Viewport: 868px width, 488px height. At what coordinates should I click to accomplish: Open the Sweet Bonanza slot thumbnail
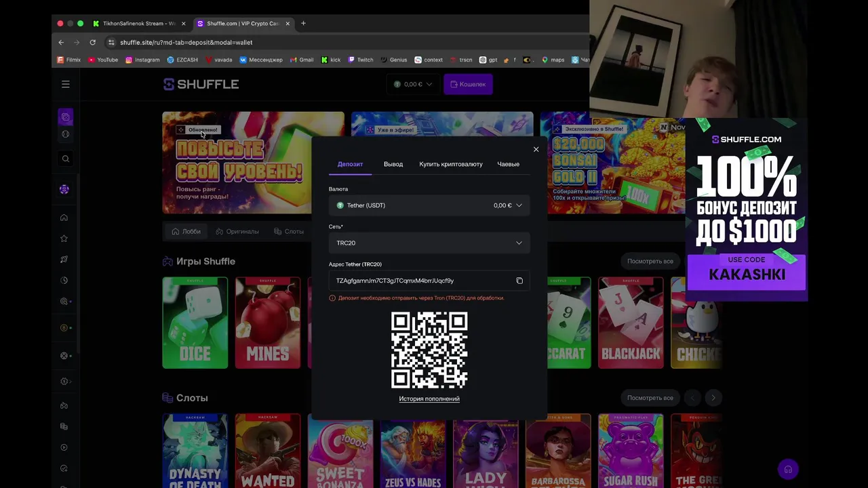tap(340, 451)
